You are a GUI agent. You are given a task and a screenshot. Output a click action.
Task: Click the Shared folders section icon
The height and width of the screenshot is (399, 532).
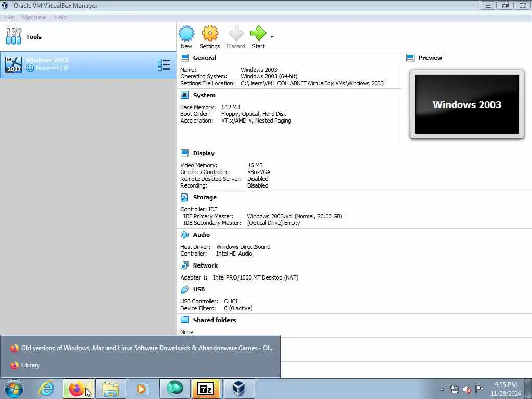[x=184, y=320]
